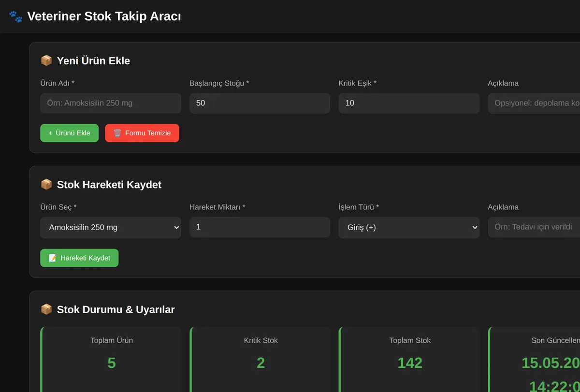580x392 pixels.
Task: Save the movement with Hareketi Kaydet
Action: [79, 258]
